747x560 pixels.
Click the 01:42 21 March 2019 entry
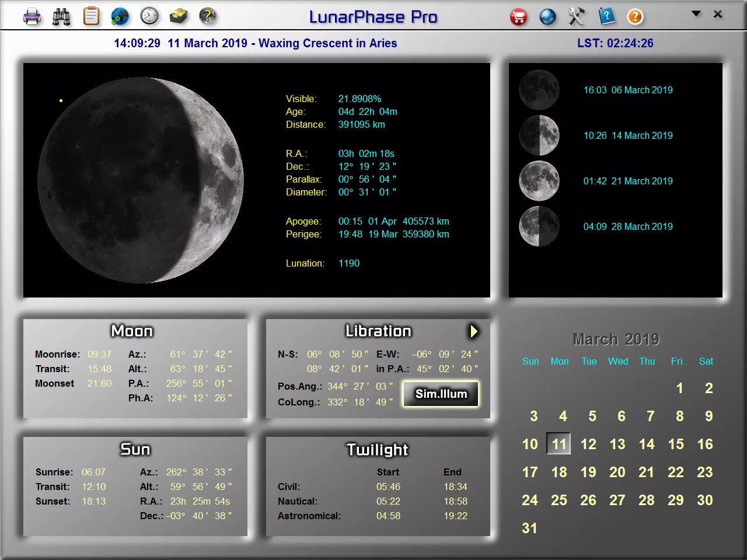click(628, 181)
